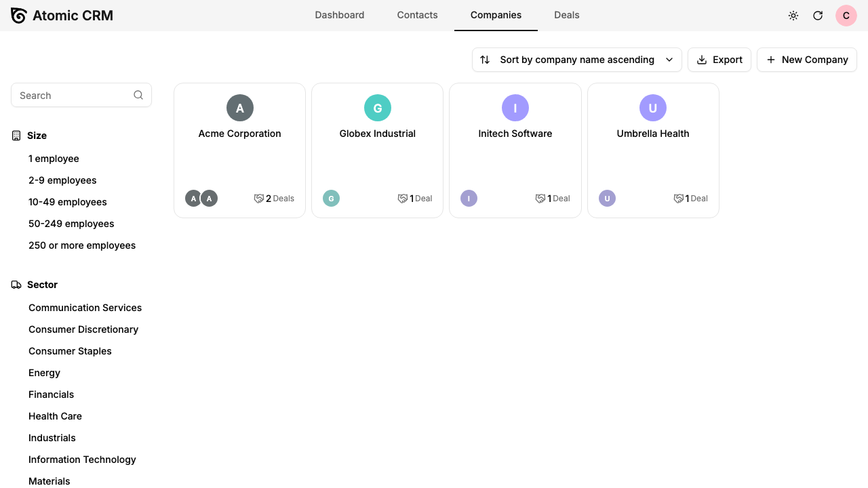Select the Materials sector filter
The height and width of the screenshot is (488, 868).
49,481
